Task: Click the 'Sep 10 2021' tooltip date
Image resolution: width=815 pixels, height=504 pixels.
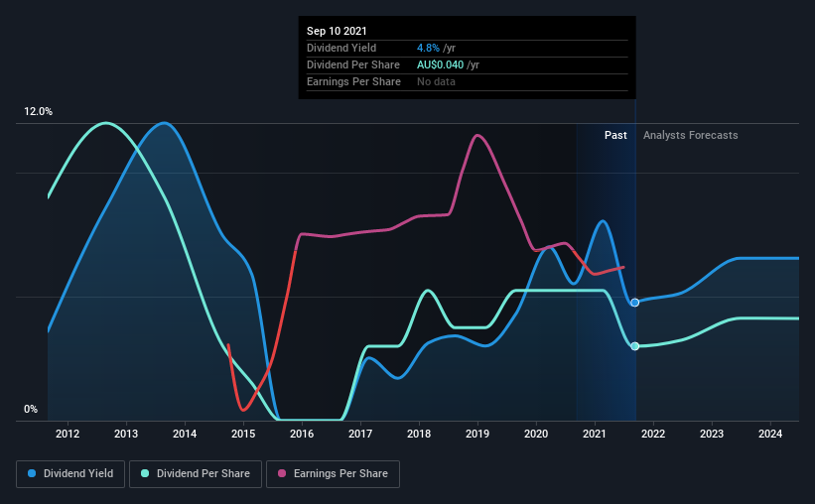Action: (337, 31)
